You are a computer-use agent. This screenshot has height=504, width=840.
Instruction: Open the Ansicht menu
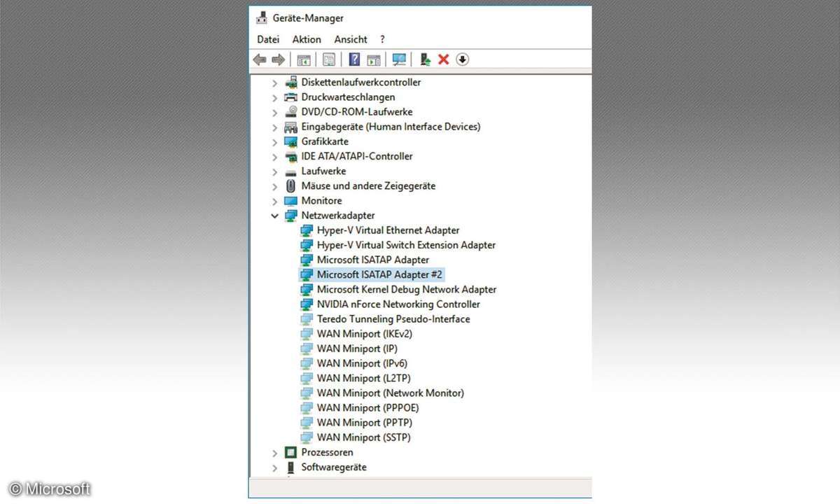pos(350,39)
